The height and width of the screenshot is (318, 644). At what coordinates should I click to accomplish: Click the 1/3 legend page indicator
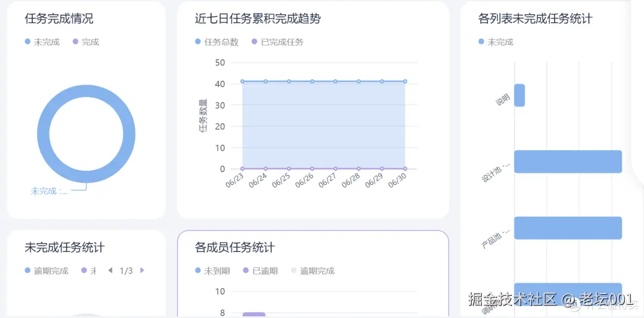(126, 271)
